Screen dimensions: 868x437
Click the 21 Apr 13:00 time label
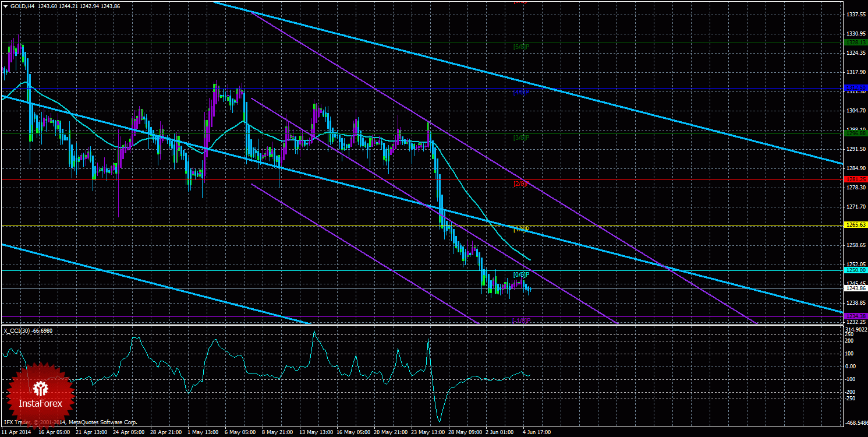[91, 433]
